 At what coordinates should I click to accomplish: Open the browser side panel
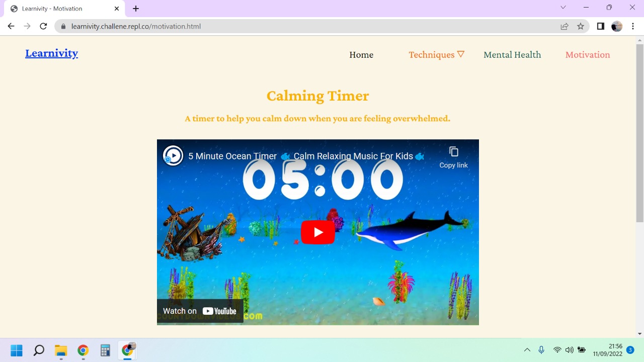pos(600,26)
